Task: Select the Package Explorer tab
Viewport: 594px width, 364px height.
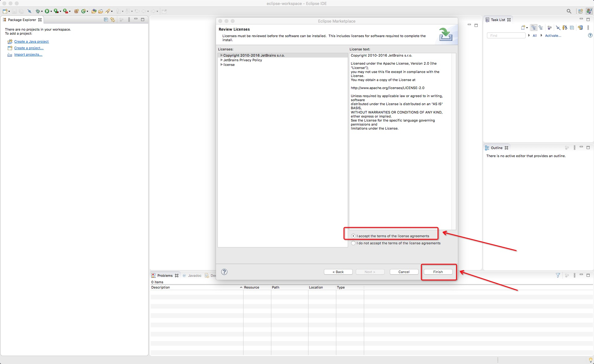Action: point(22,20)
